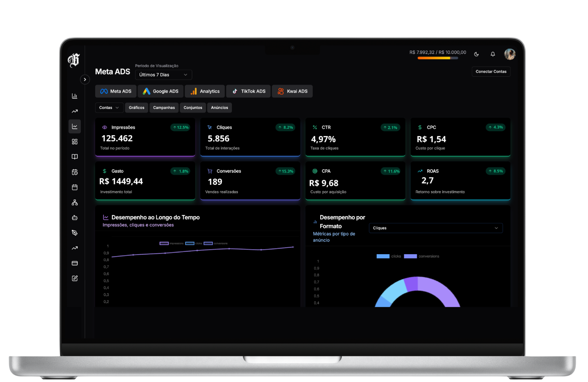Open the dashboard grid icon in sidebar

(x=74, y=141)
